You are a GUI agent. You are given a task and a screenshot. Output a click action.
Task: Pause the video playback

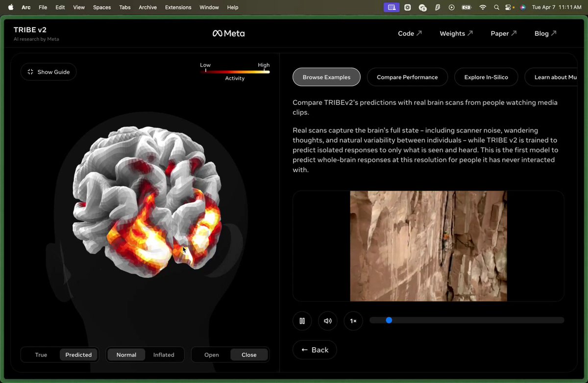[302, 321]
